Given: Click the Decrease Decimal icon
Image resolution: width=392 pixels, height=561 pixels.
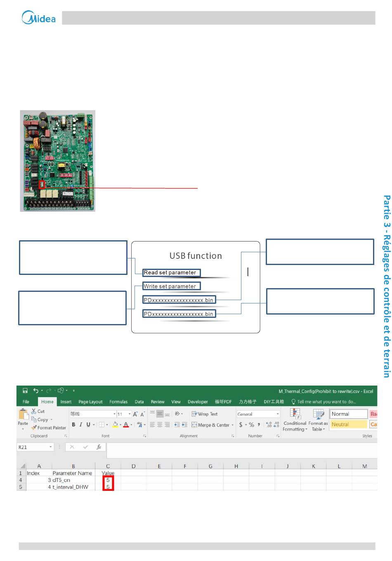Looking at the screenshot, I should pos(276,424).
